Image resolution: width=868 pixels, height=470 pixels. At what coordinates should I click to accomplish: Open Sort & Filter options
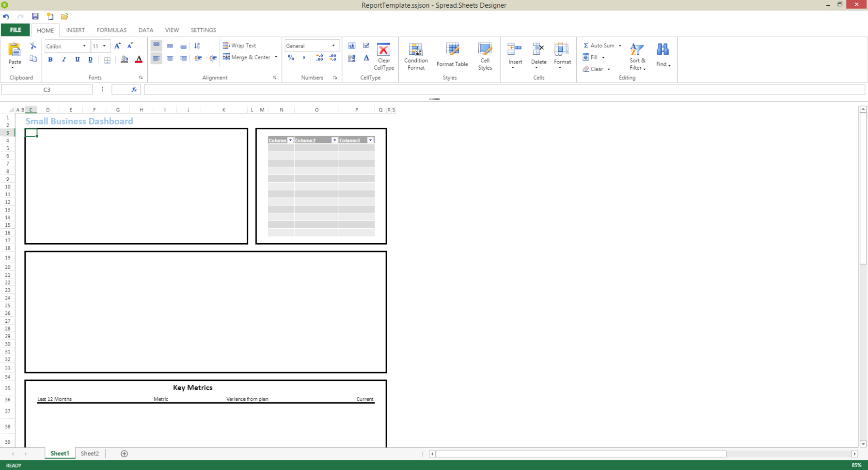(x=637, y=57)
